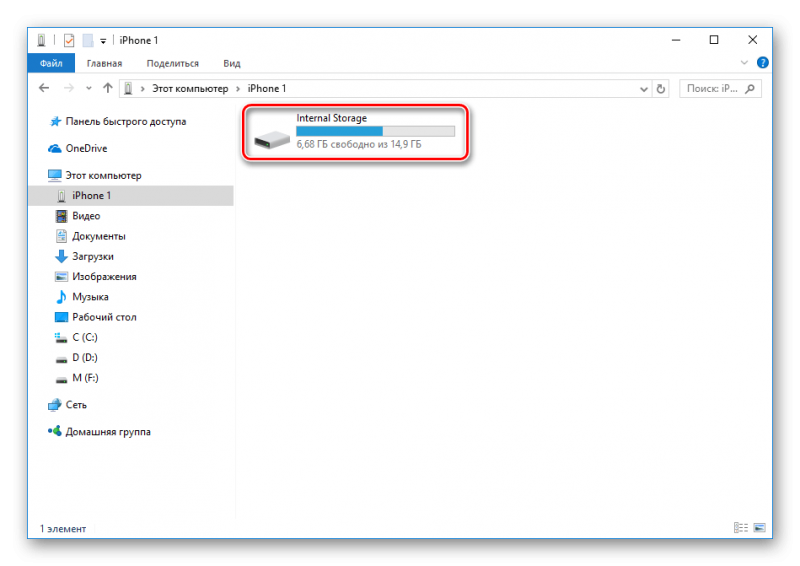Open the Поделиться ribbon tab
800x566 pixels.
[172, 63]
